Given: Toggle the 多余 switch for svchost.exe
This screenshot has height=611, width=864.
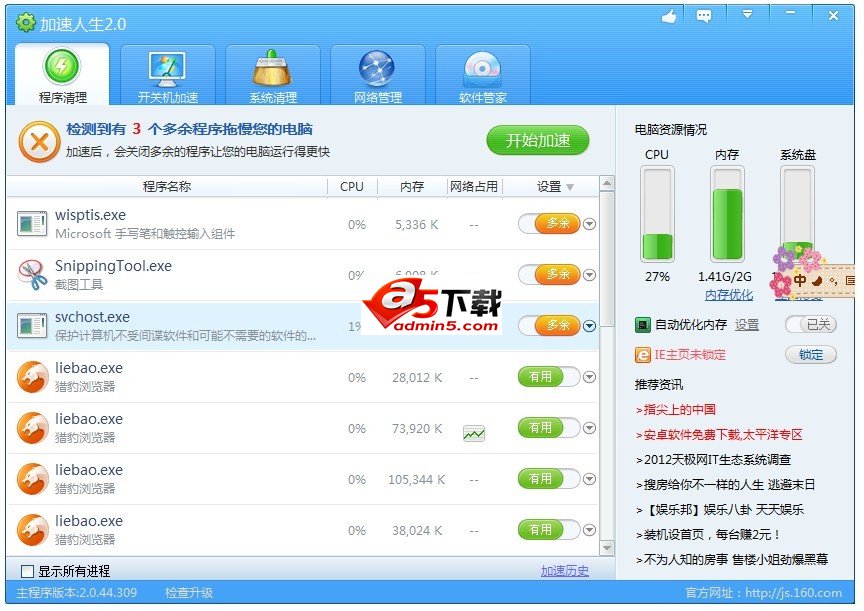Looking at the screenshot, I should pos(549,326).
